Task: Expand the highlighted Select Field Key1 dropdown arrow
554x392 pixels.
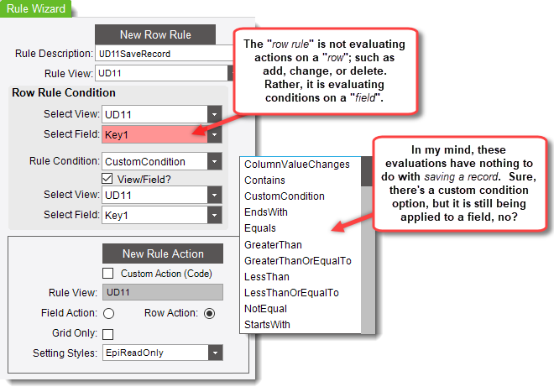Action: 214,134
